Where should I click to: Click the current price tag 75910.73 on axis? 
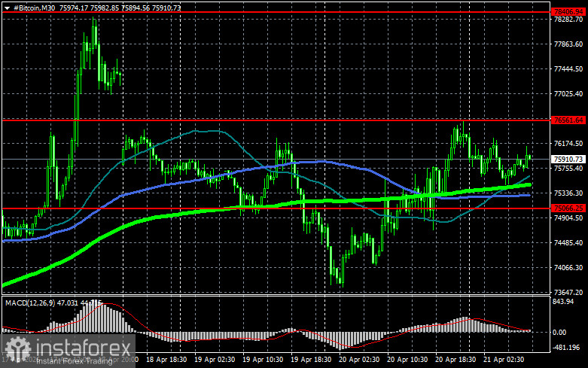coord(568,160)
